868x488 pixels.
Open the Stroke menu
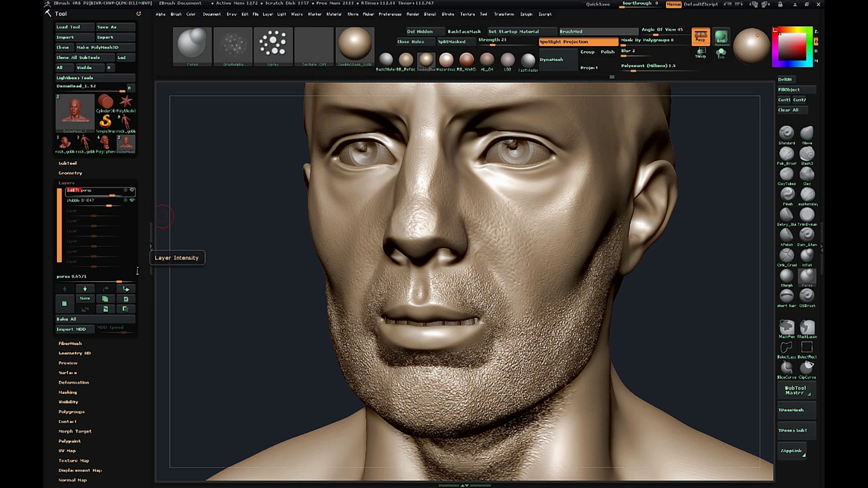[x=448, y=14]
